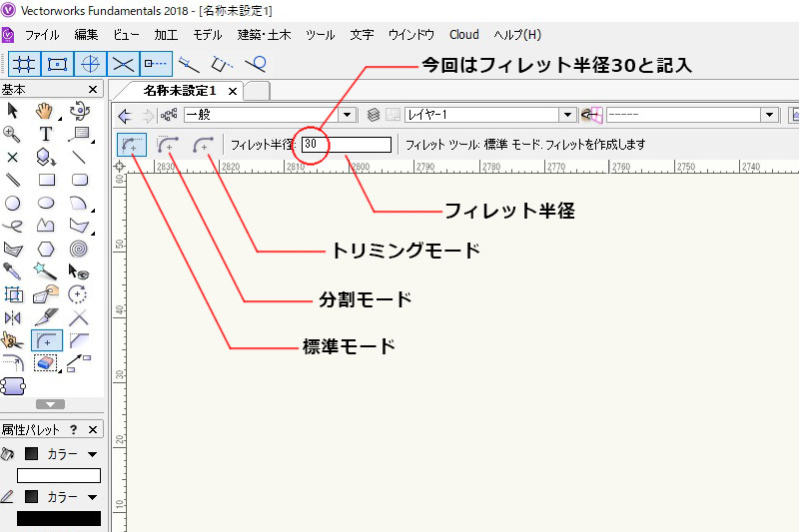Click the white fill color swatch

click(x=59, y=475)
